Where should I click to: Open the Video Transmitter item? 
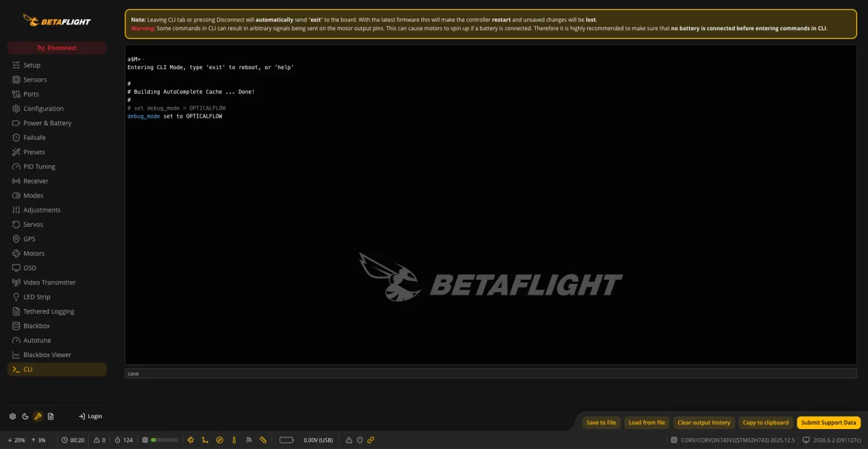point(57,282)
